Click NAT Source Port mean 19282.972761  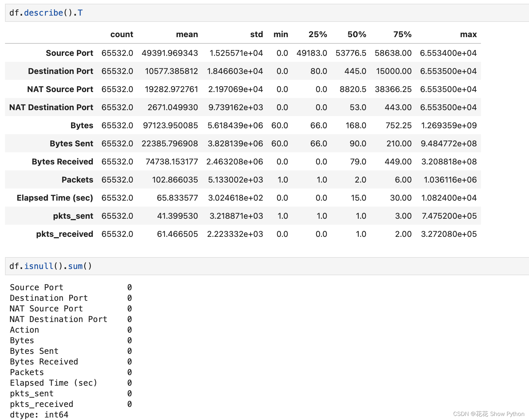click(171, 89)
